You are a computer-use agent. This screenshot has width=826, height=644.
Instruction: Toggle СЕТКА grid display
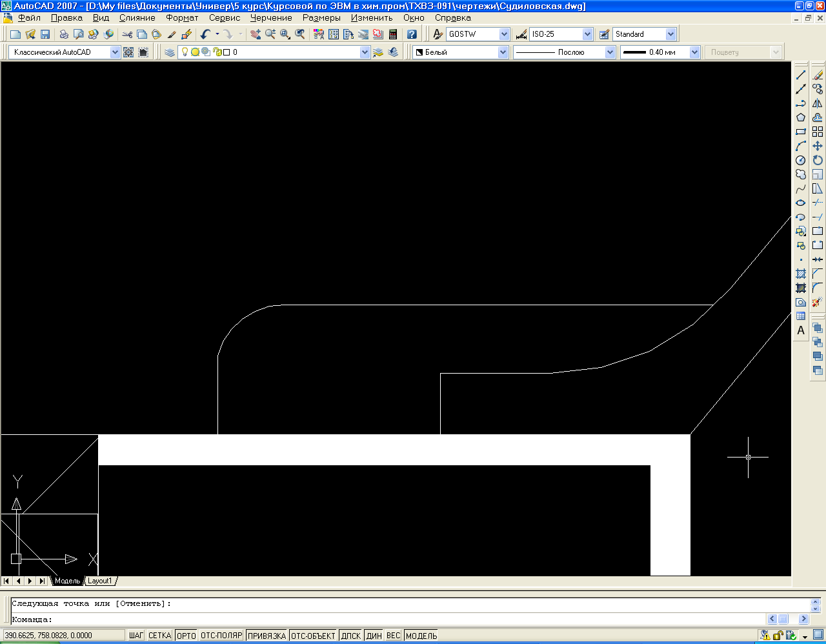tap(159, 636)
